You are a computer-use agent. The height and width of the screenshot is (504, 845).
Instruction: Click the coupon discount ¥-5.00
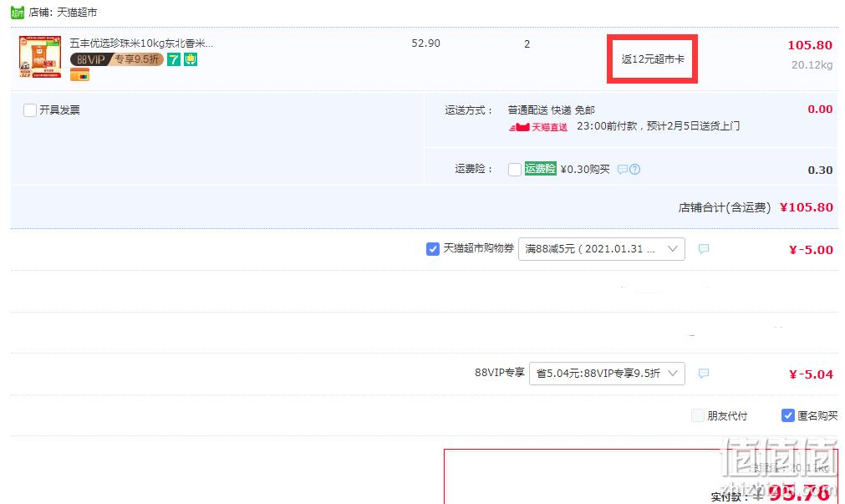pyautogui.click(x=811, y=250)
